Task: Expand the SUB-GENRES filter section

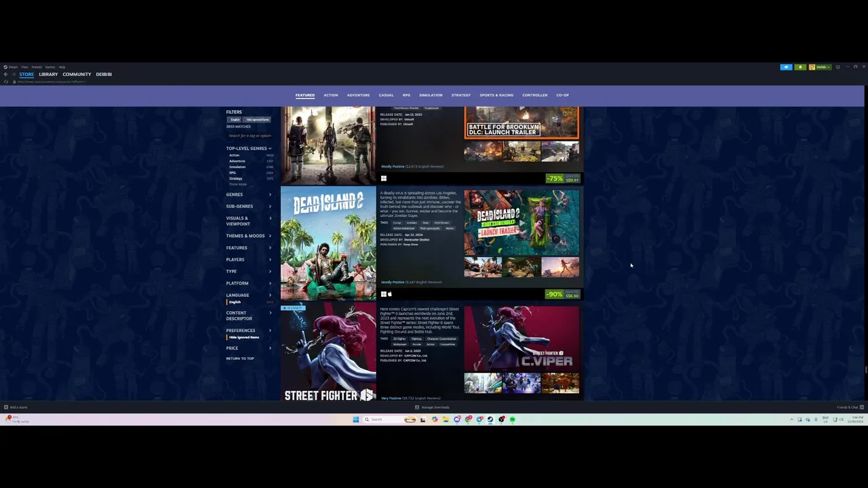Action: pos(249,206)
